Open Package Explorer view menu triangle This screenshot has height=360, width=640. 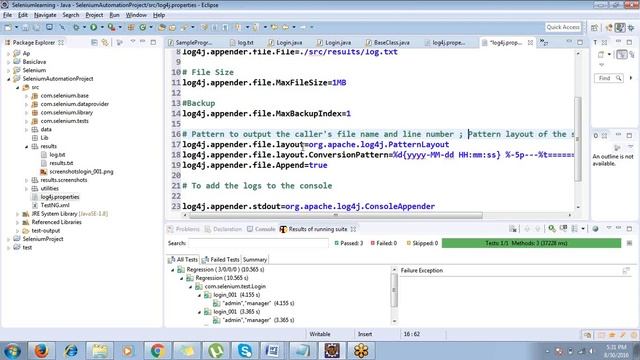pyautogui.click(x=133, y=42)
